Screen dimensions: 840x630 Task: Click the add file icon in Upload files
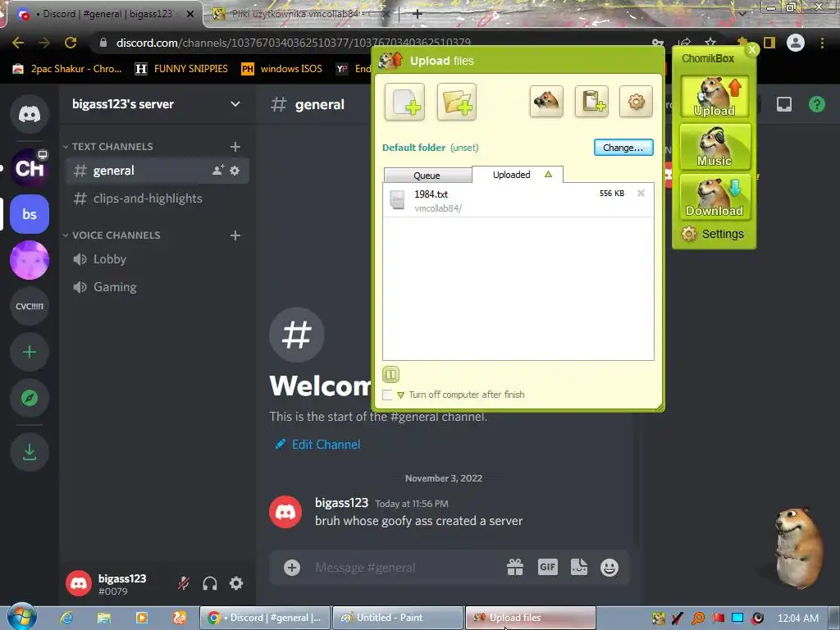point(404,102)
